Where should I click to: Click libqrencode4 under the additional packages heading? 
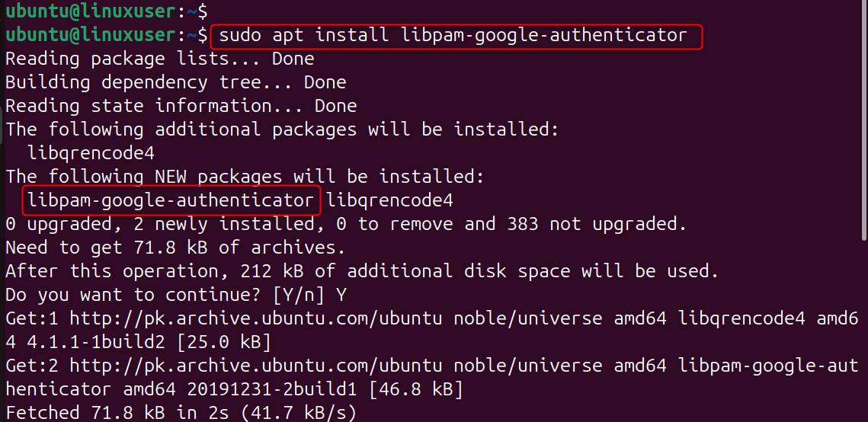[x=91, y=153]
